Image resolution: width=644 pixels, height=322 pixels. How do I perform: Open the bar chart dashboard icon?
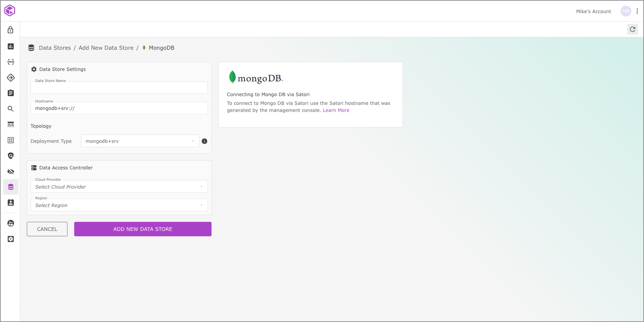(11, 46)
